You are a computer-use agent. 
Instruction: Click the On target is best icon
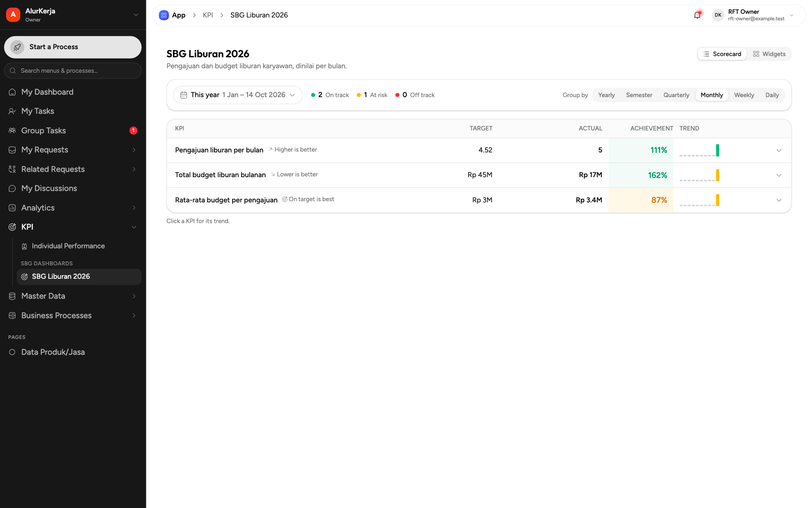click(x=285, y=199)
